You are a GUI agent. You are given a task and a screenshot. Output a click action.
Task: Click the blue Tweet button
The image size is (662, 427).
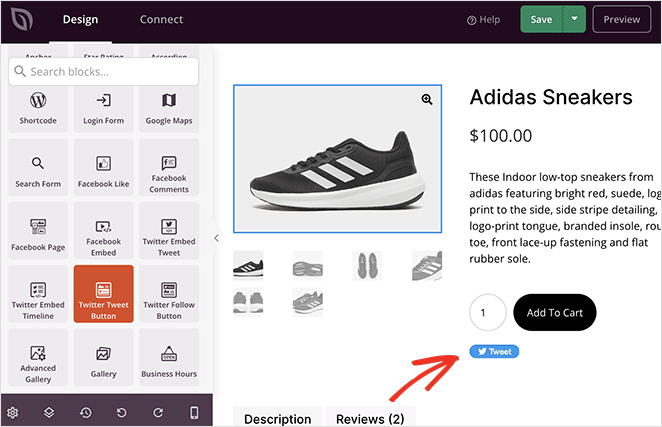494,351
